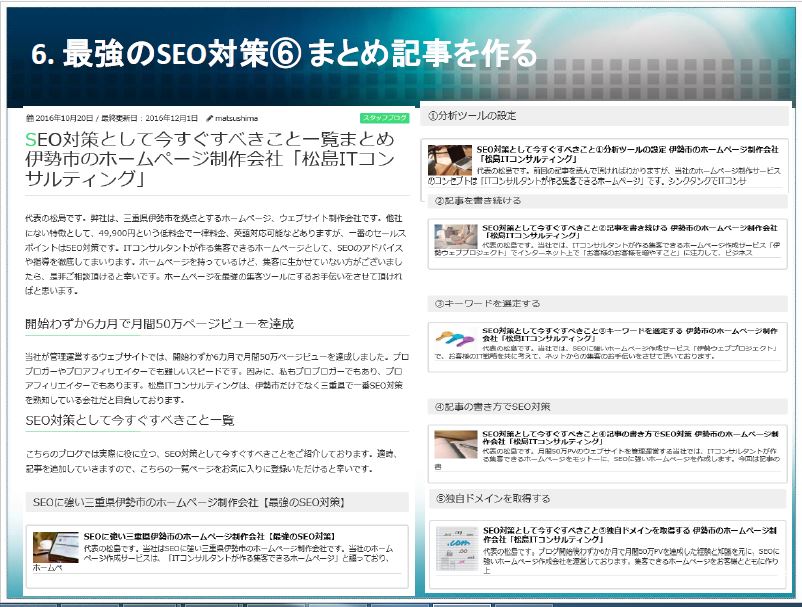This screenshot has height=607, width=802.
Task: Click the pencil icon beside matsushima
Action: (x=211, y=118)
